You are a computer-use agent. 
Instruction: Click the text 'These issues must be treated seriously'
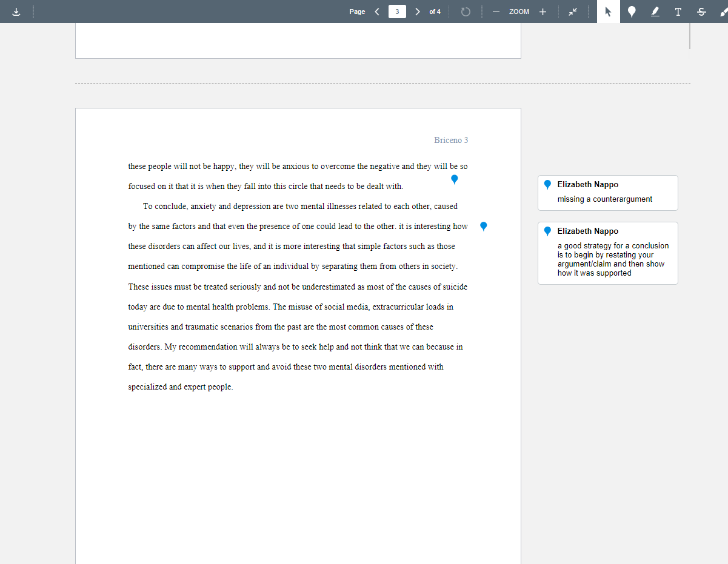click(x=195, y=287)
